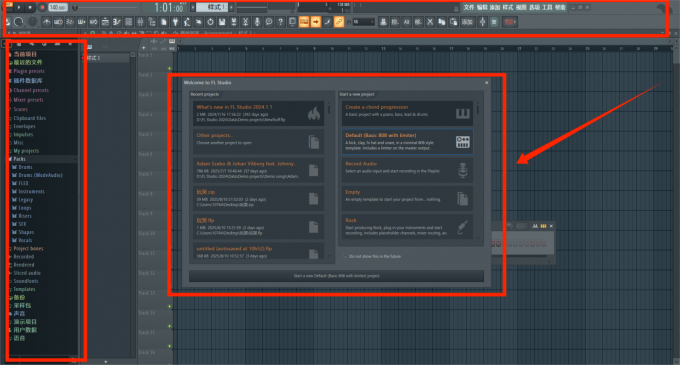Image resolution: width=680 pixels, height=365 pixels.
Task: Click the X cut toolbar icon
Action: (430, 22)
